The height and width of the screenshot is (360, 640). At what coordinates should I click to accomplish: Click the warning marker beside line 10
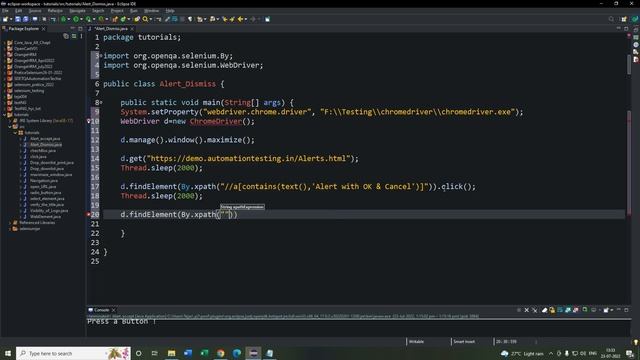pyautogui.click(x=88, y=121)
